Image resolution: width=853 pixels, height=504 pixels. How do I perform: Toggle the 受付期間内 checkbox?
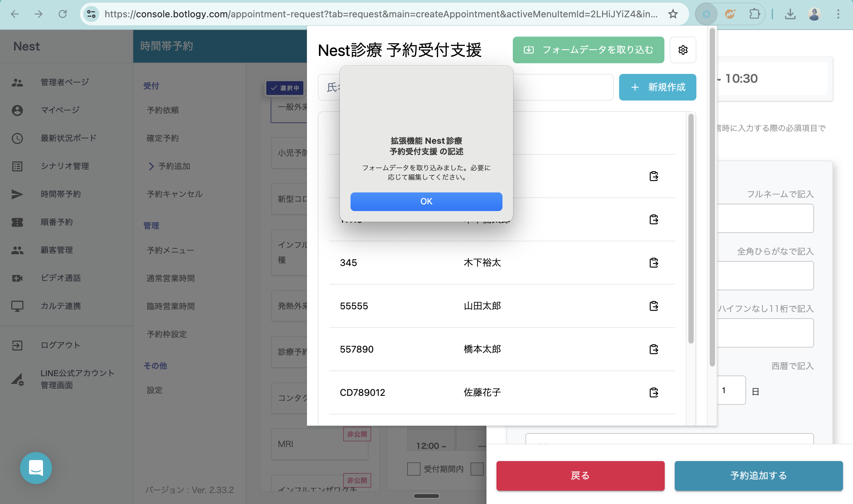[x=414, y=469]
